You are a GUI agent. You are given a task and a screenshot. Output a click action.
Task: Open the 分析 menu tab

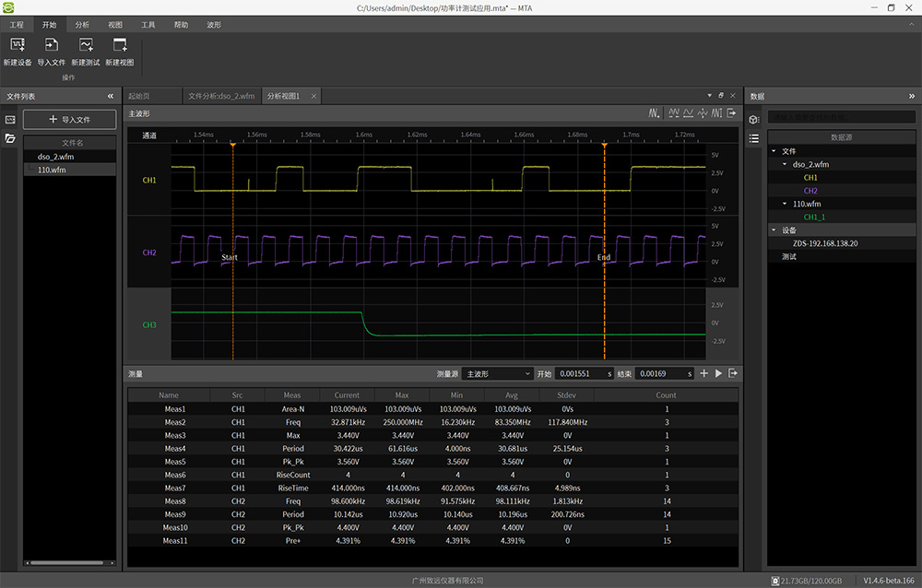[82, 25]
